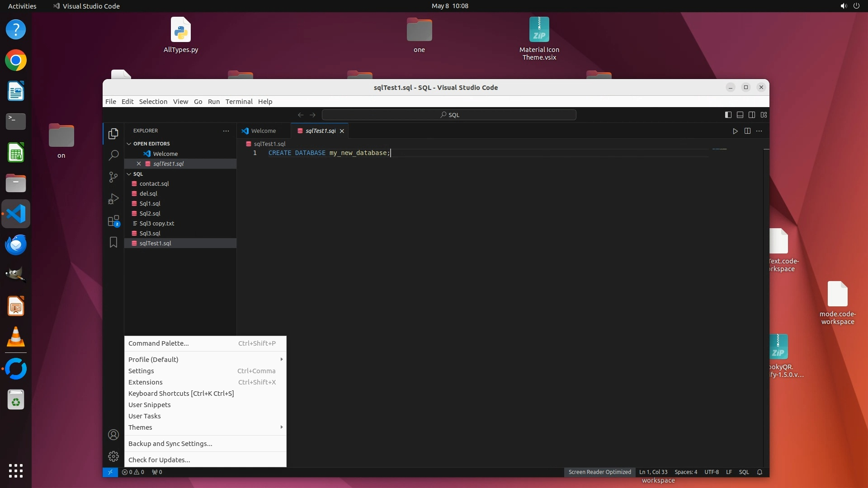This screenshot has width=868, height=488.
Task: Open the Accounts icon
Action: coord(113,435)
